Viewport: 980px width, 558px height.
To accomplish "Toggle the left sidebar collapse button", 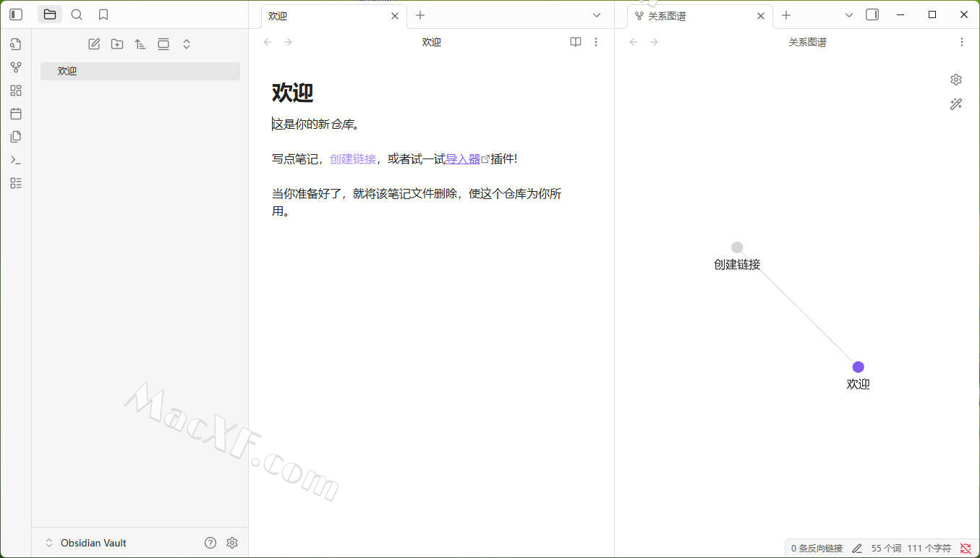I will coord(16,14).
